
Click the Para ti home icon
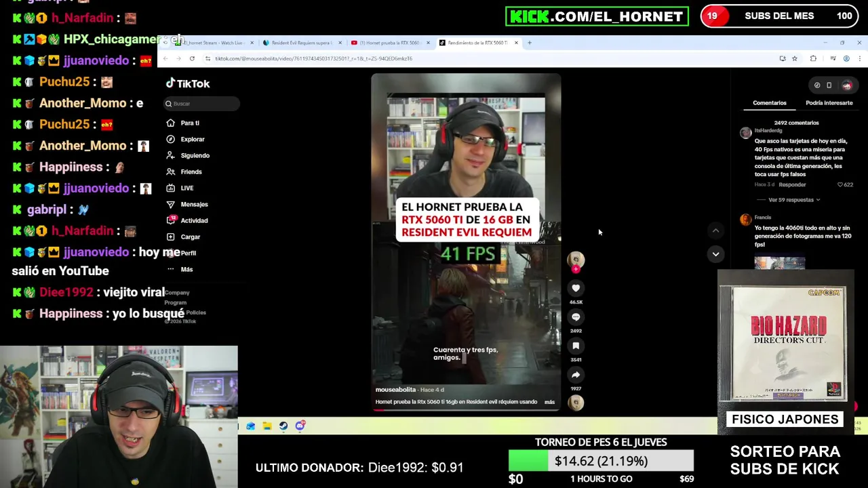(x=170, y=123)
